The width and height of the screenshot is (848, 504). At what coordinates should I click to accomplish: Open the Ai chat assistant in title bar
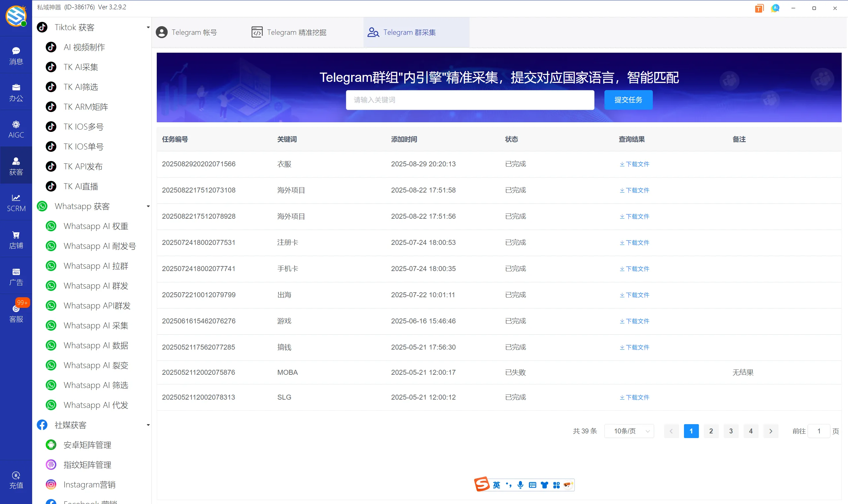coord(775,8)
